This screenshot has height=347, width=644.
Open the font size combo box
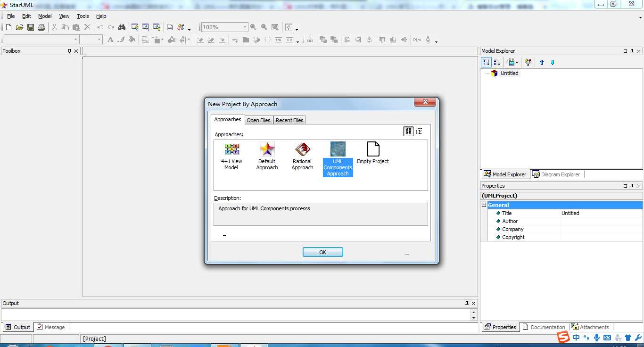tap(99, 40)
